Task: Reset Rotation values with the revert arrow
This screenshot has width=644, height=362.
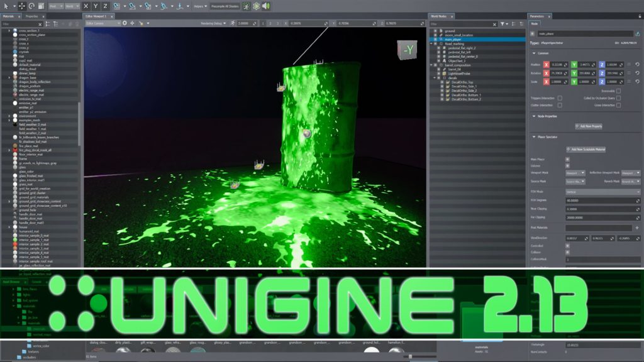Action: click(638, 73)
